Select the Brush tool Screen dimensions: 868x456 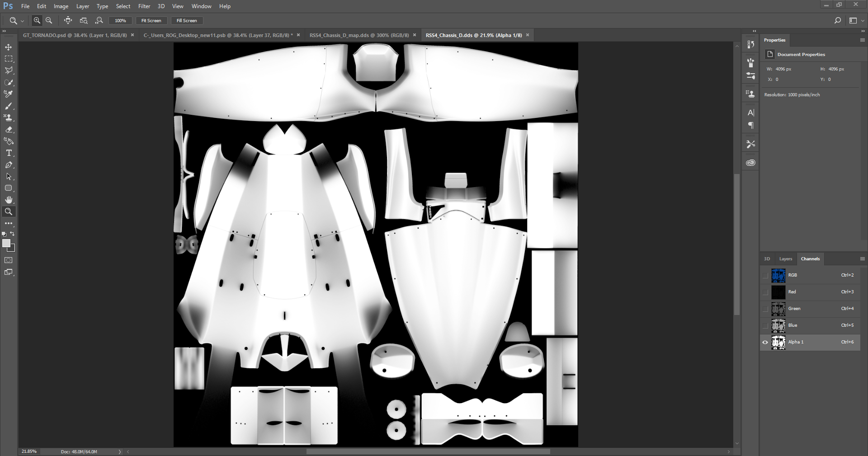pyautogui.click(x=9, y=106)
